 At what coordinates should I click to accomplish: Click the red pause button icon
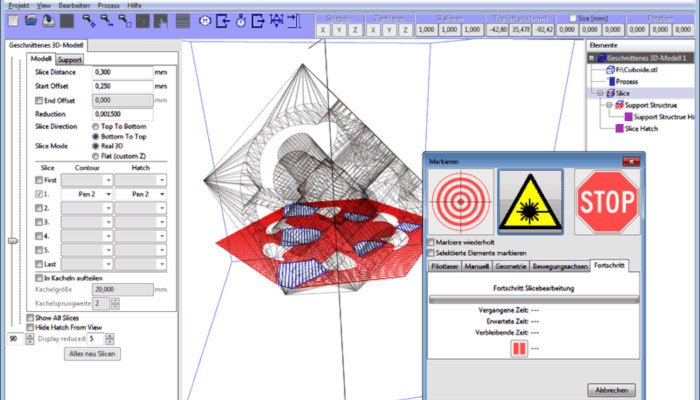pyautogui.click(x=519, y=348)
